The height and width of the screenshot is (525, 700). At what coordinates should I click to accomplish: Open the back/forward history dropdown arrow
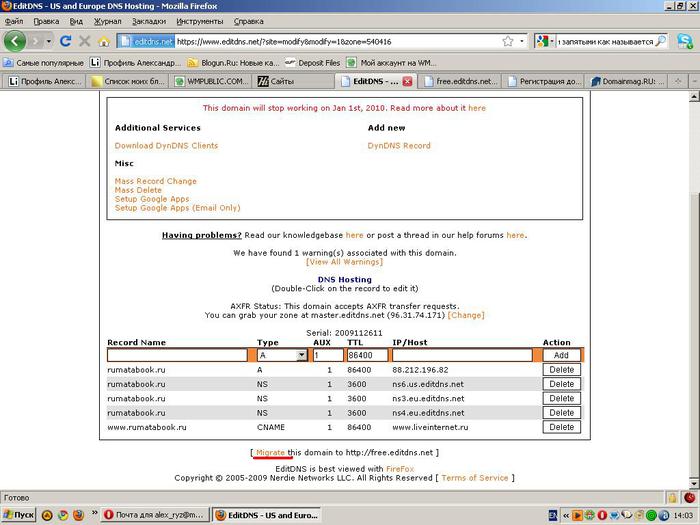(x=48, y=42)
